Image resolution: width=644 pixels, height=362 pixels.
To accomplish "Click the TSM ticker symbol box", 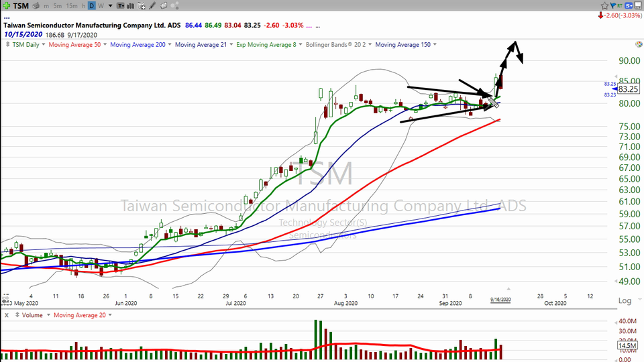I will tap(21, 6).
